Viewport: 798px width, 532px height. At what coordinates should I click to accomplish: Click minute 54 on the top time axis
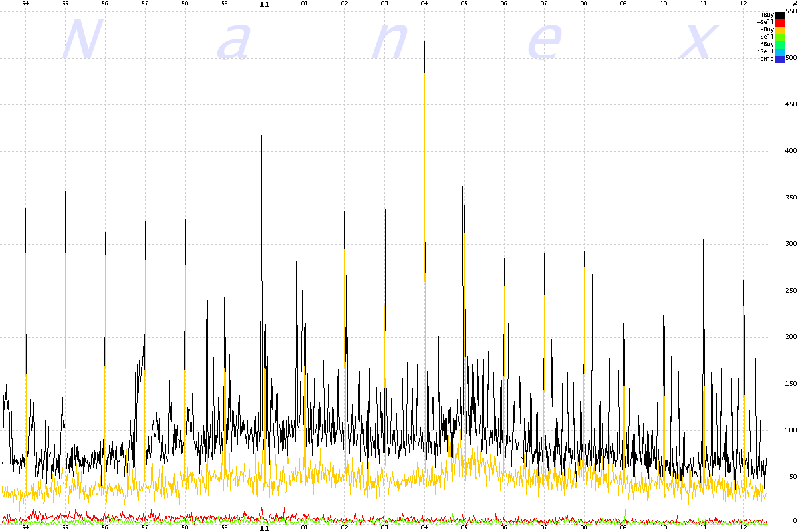(25, 4)
